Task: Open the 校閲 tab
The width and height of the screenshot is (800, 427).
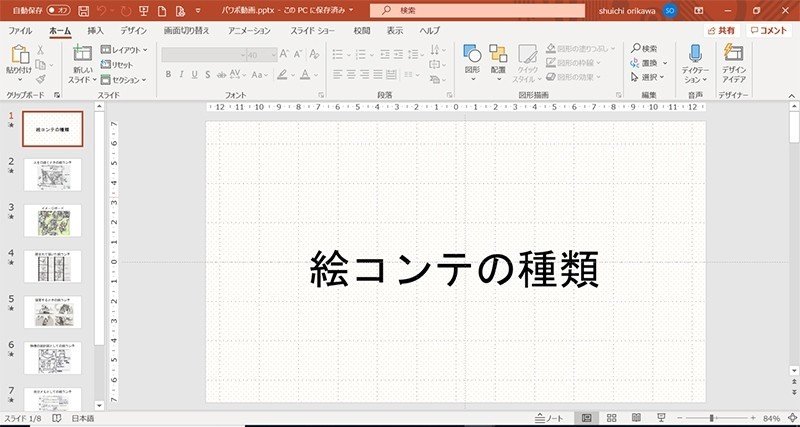Action: [362, 31]
